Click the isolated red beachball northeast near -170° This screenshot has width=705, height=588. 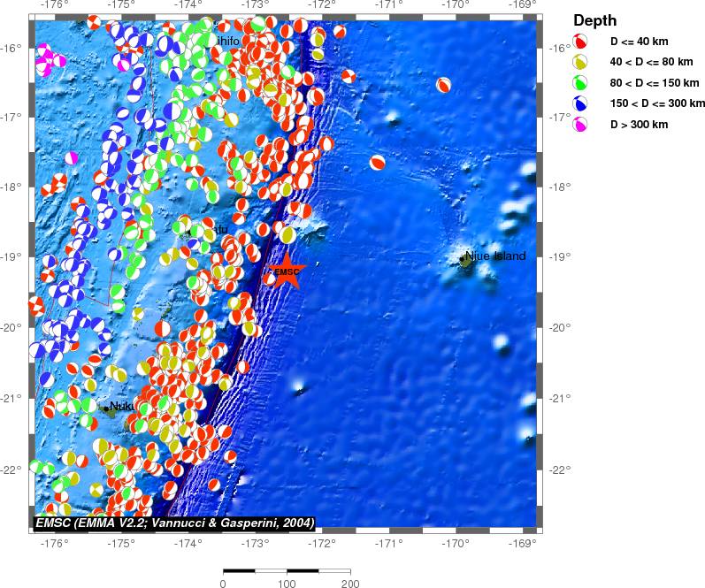click(443, 85)
